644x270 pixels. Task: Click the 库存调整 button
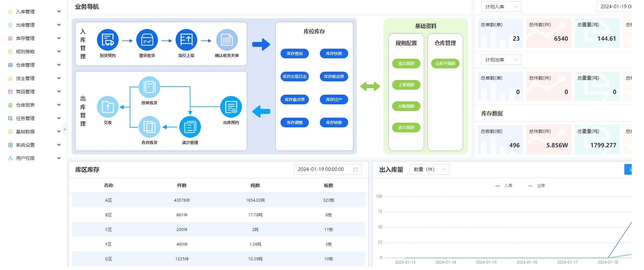click(295, 123)
